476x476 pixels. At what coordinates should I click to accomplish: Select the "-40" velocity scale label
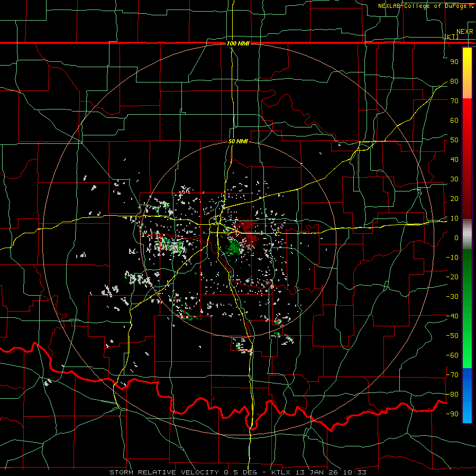(x=452, y=316)
